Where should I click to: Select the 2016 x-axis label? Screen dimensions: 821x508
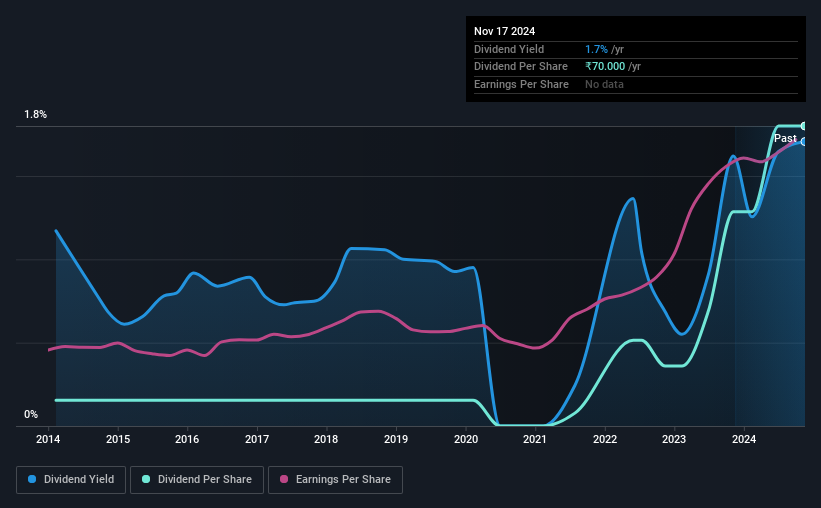pyautogui.click(x=187, y=439)
